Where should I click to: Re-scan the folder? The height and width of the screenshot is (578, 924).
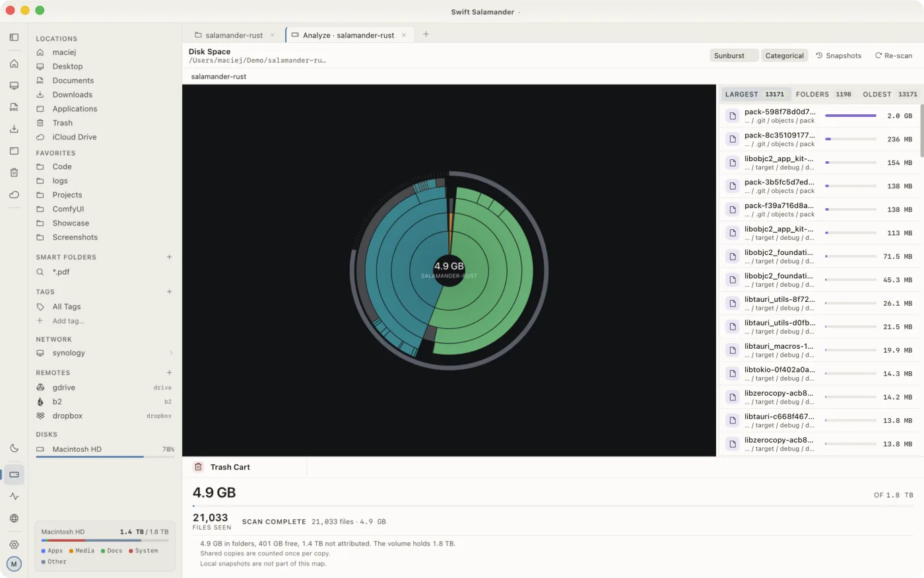[894, 55]
